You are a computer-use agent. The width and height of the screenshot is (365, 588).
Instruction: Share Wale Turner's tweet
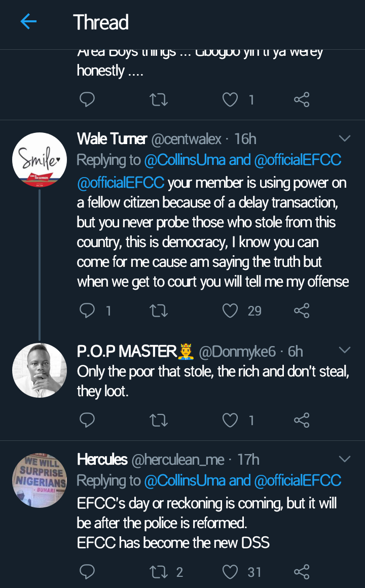302,310
